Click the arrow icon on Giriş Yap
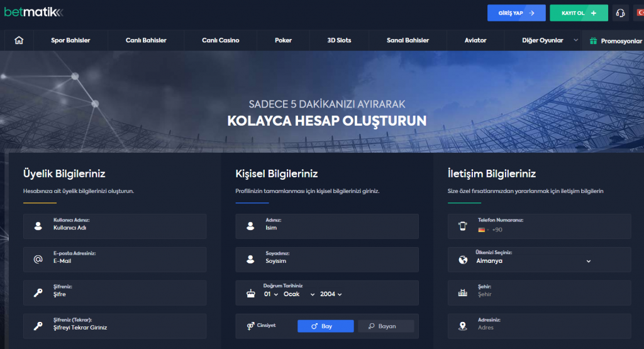Image resolution: width=644 pixels, height=349 pixels. 531,13
